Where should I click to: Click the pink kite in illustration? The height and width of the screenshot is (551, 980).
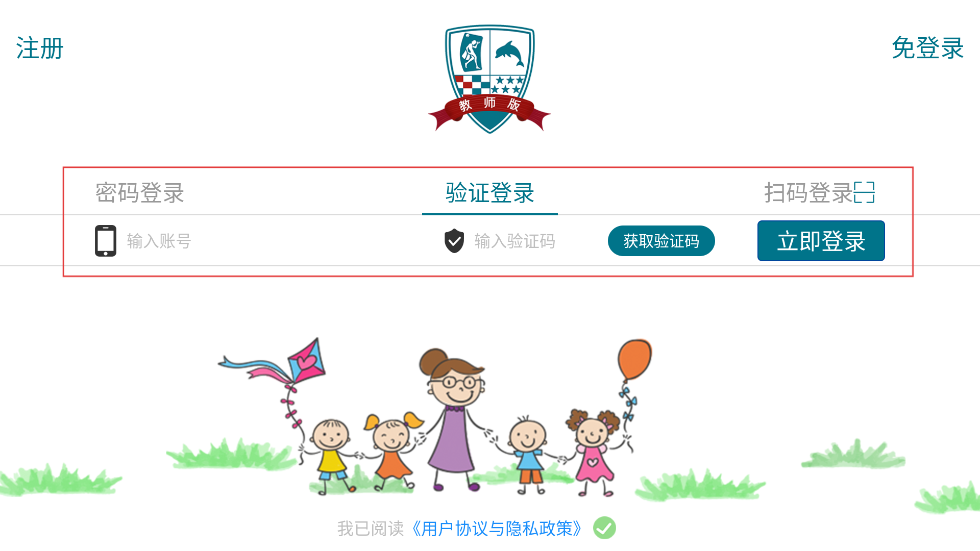click(305, 361)
